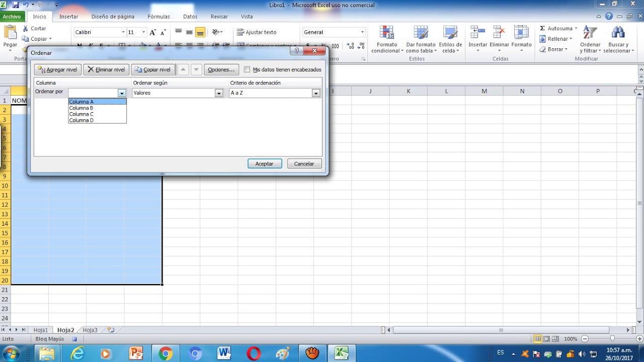644x362 pixels.
Task: Confirm sorting with Aceptar button
Action: pyautogui.click(x=265, y=164)
